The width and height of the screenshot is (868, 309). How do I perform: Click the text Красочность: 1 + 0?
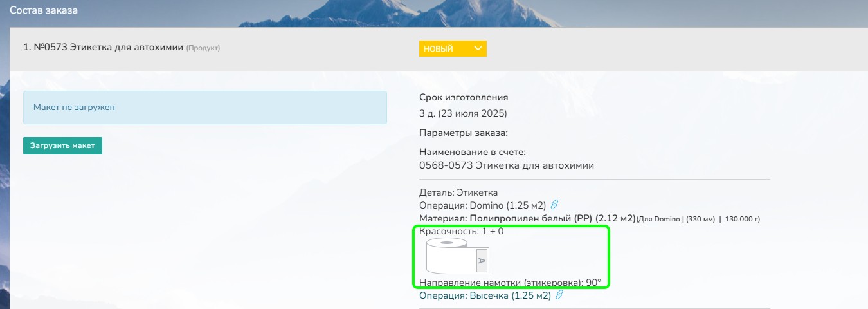coord(461,231)
